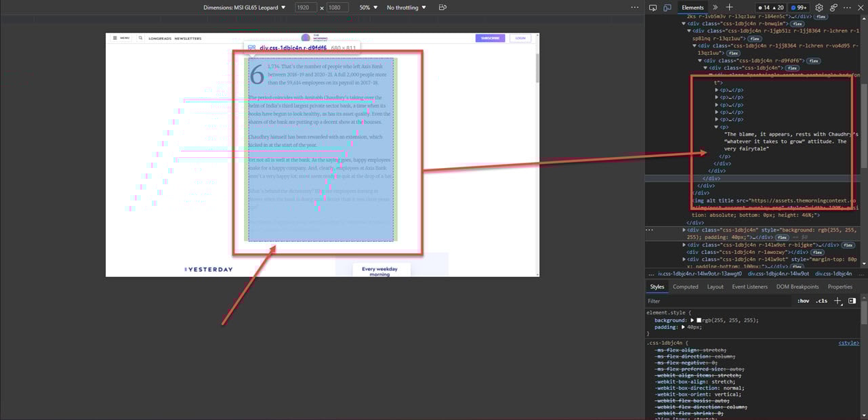Click the rotate screen icon
Image resolution: width=868 pixels, height=420 pixels.
click(x=442, y=7)
